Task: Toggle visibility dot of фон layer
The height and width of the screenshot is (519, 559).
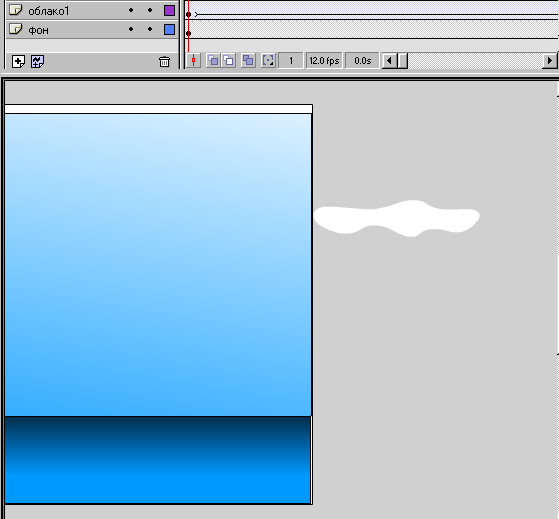Action: (x=131, y=29)
